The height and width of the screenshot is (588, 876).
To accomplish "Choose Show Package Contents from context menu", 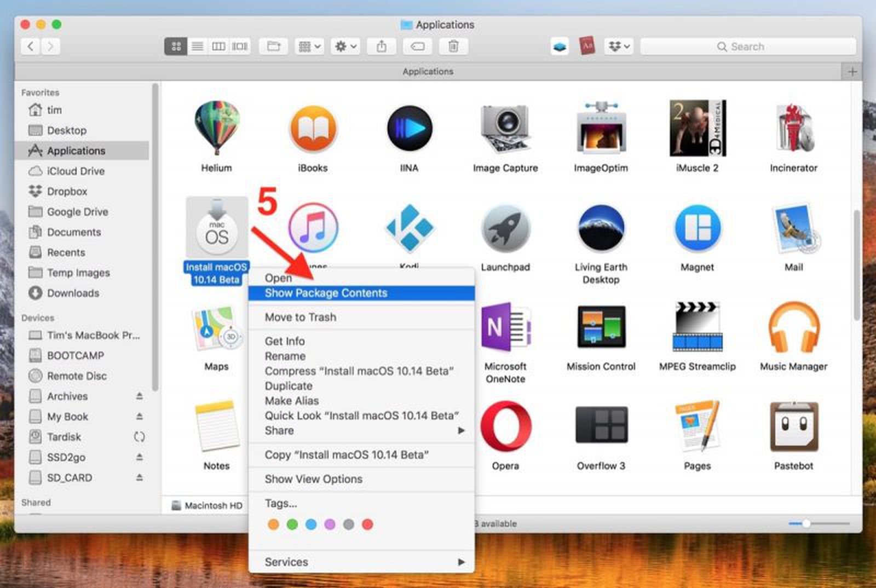I will 325,293.
